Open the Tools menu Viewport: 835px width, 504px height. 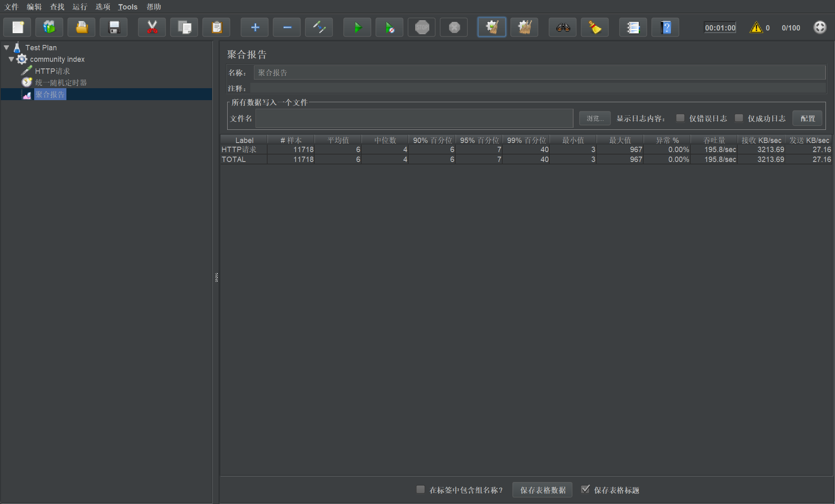click(x=127, y=7)
